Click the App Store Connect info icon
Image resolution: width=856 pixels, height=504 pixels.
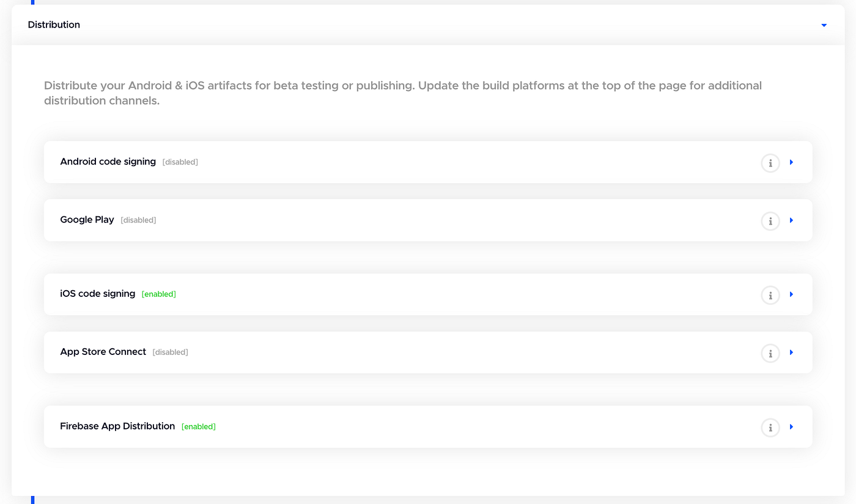[770, 352]
